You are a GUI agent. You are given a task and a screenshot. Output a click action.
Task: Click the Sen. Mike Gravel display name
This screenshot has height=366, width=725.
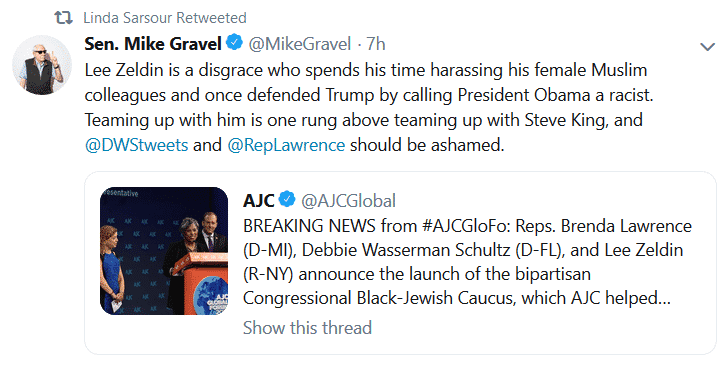point(153,44)
